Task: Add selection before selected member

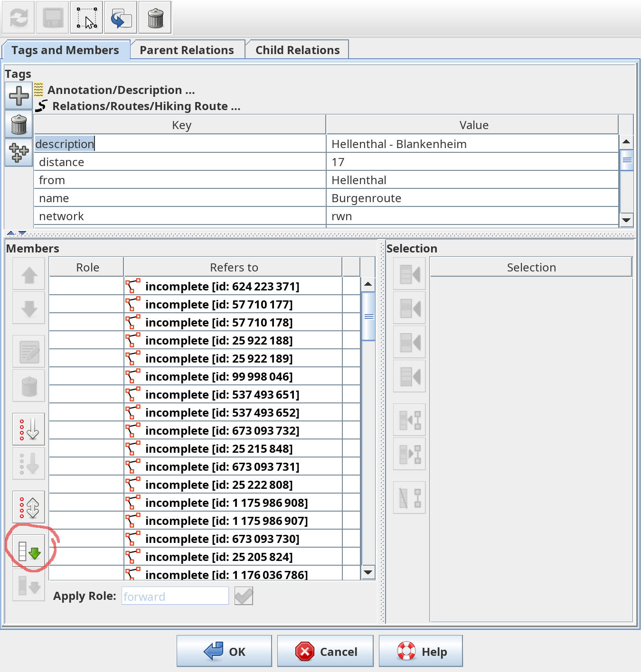Action: (410, 308)
